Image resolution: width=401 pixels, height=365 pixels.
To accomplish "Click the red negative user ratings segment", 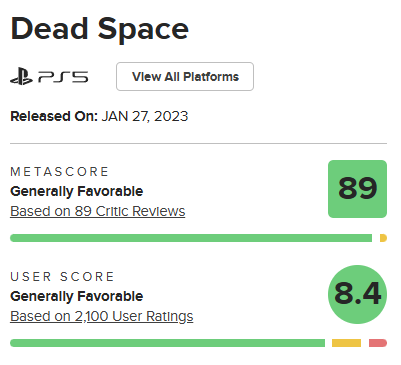I will pyautogui.click(x=378, y=343).
